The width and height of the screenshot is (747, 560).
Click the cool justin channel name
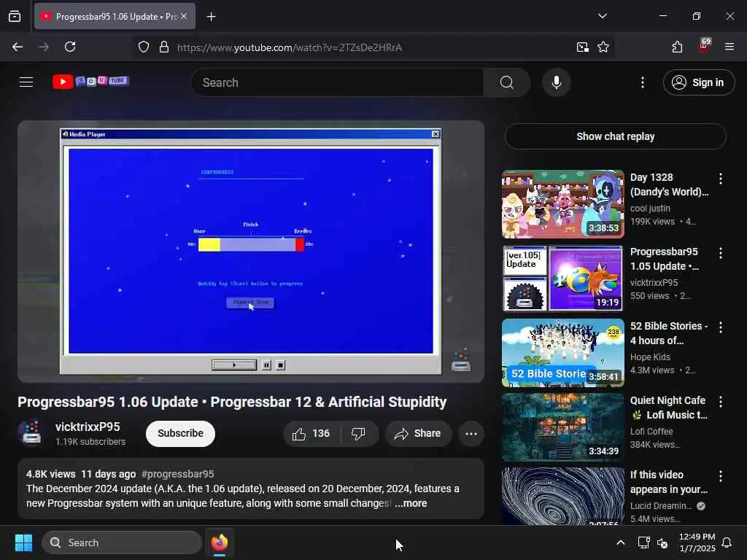click(x=650, y=208)
